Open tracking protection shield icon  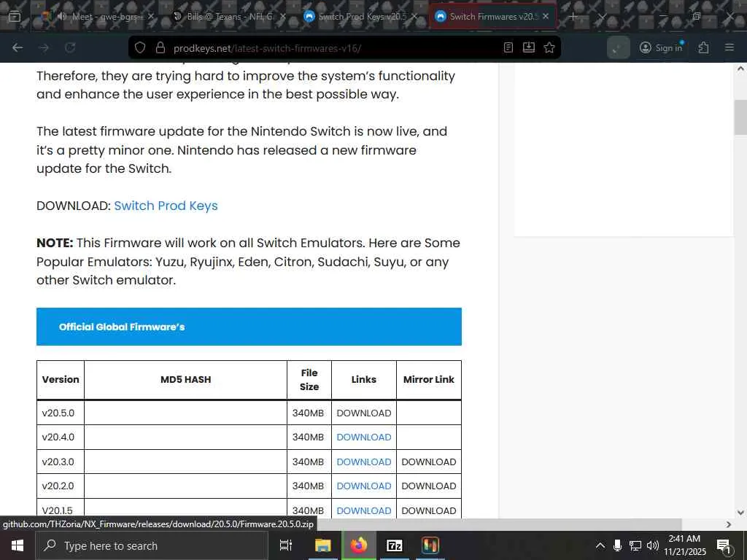(x=140, y=47)
